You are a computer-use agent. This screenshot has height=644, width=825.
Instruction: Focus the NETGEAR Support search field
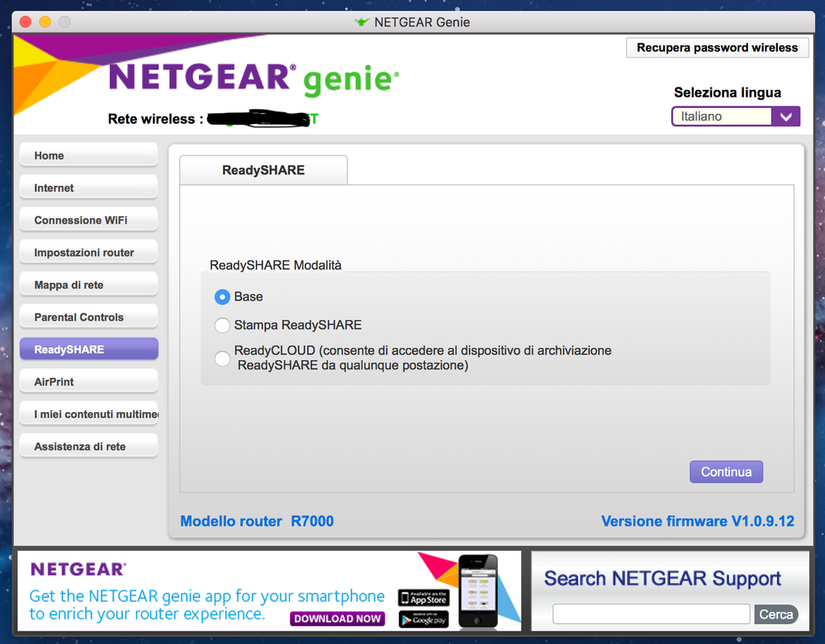coord(651,614)
